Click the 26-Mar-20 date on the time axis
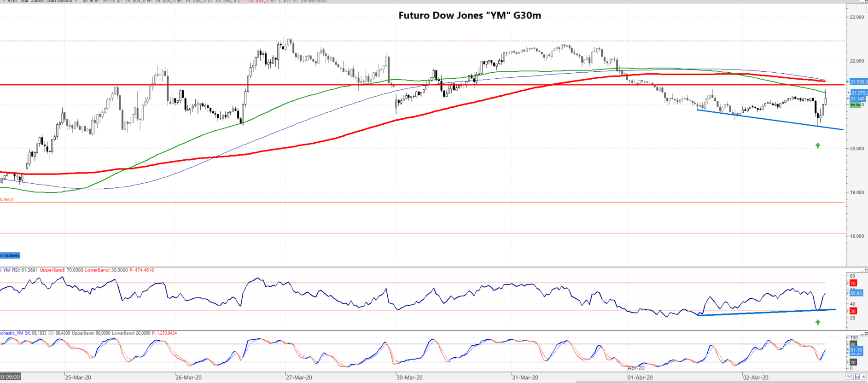 click(x=188, y=377)
